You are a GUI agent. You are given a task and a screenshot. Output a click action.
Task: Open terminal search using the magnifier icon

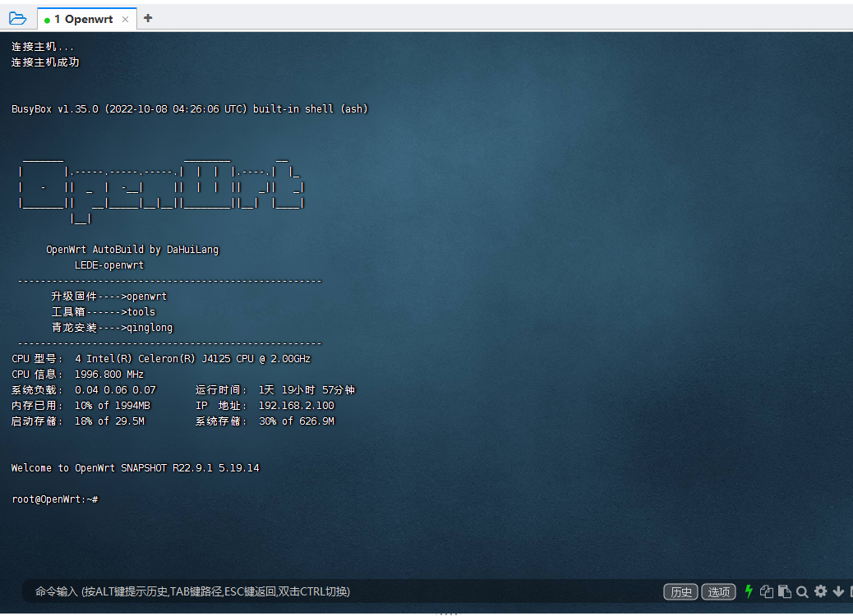[802, 591]
